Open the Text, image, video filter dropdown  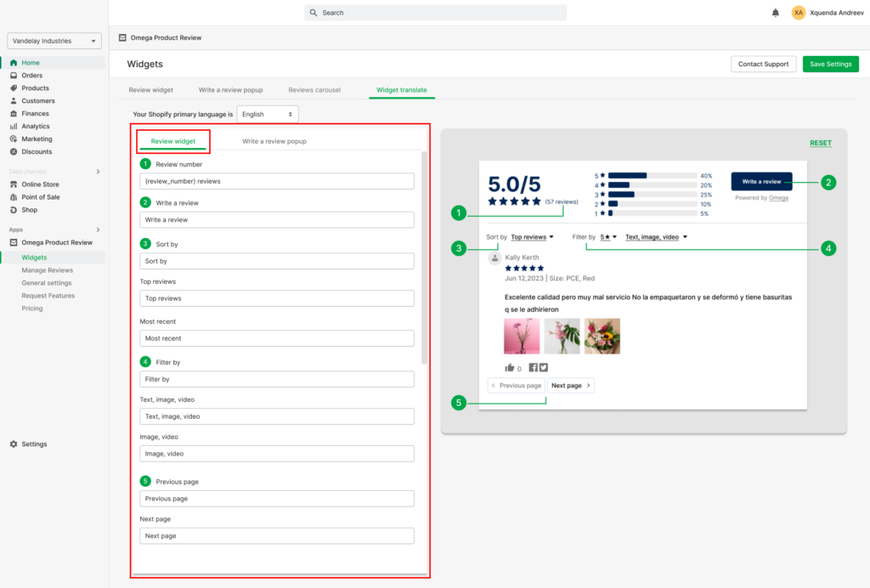coord(657,237)
